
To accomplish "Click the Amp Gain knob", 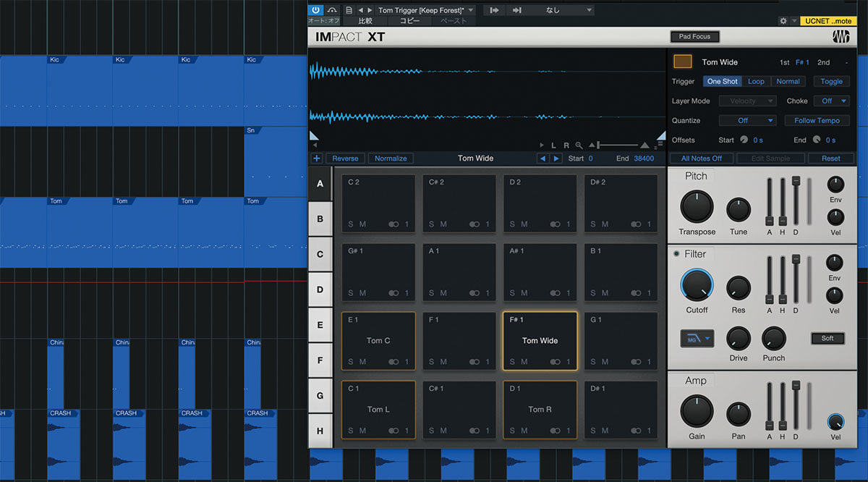I will [x=697, y=411].
